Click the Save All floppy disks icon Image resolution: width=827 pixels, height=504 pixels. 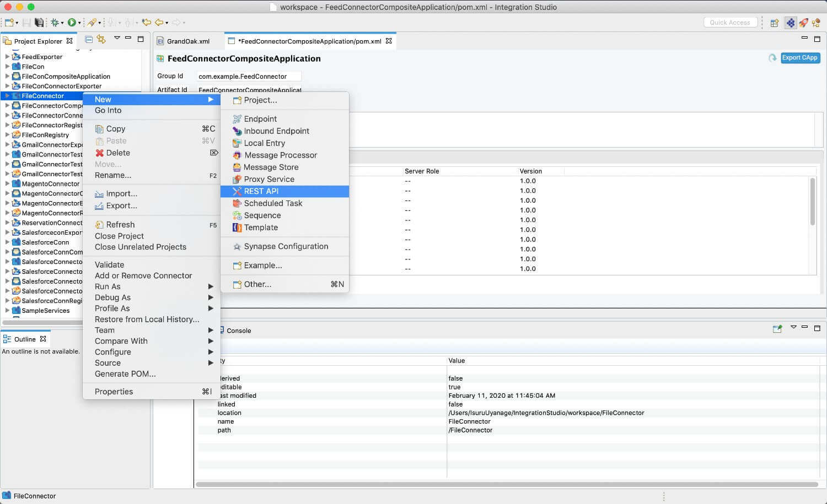[x=39, y=23]
